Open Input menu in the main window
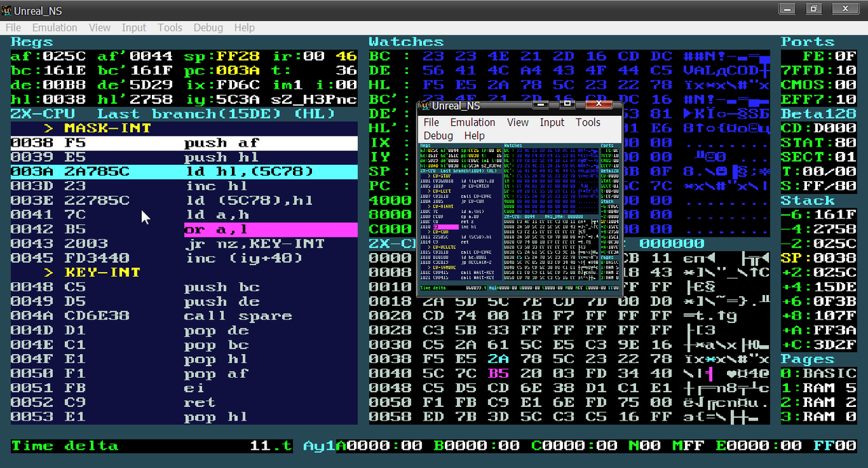868x468 pixels. point(134,28)
